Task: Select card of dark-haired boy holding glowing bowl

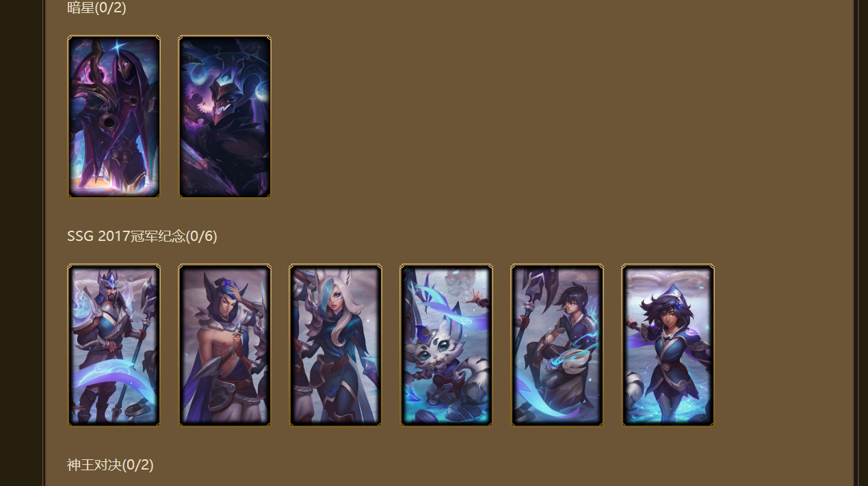Action: [557, 345]
